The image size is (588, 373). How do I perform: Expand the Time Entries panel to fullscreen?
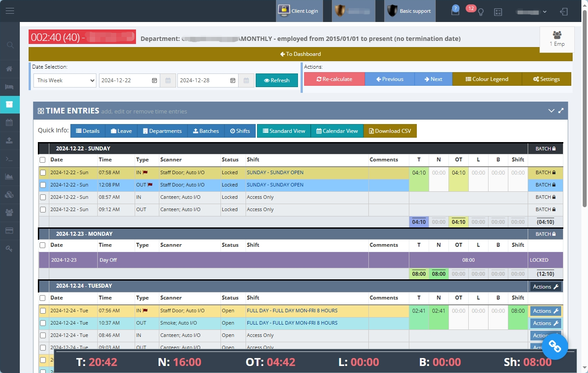click(x=561, y=111)
